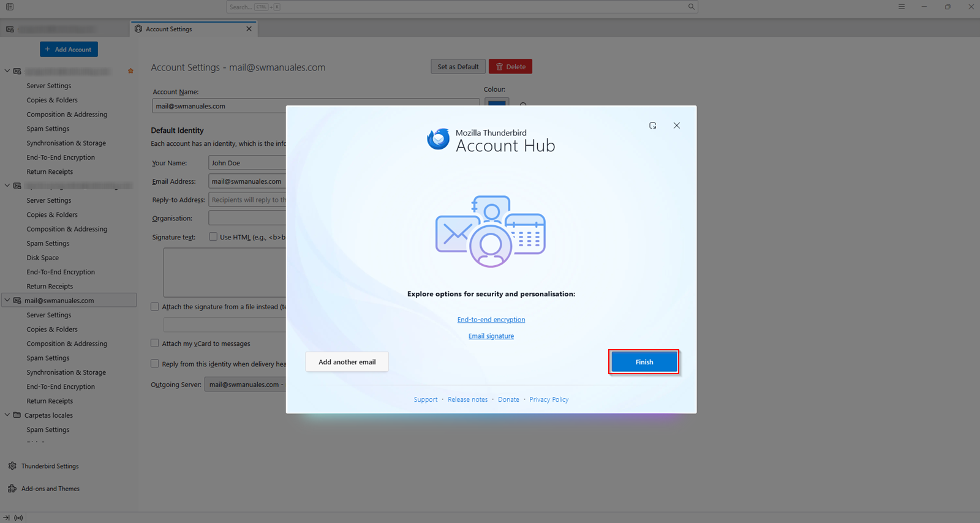Click the Set as Default button

[x=458, y=67]
